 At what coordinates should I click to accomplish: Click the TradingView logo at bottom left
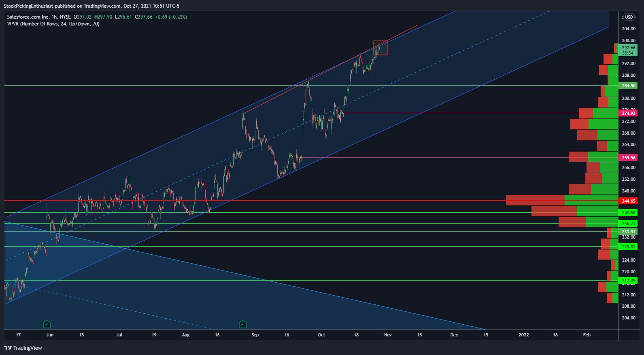click(23, 348)
